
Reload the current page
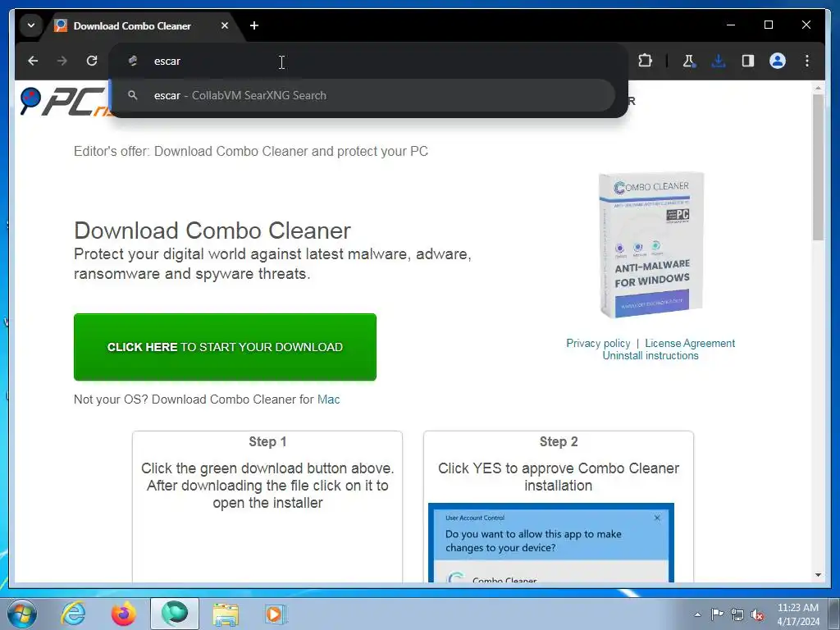click(x=92, y=61)
